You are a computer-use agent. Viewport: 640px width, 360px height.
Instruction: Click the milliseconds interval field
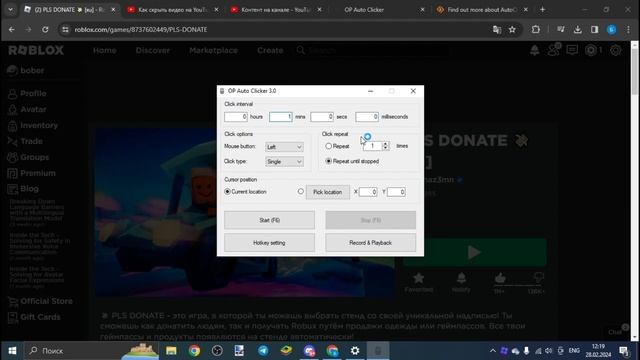[367, 117]
